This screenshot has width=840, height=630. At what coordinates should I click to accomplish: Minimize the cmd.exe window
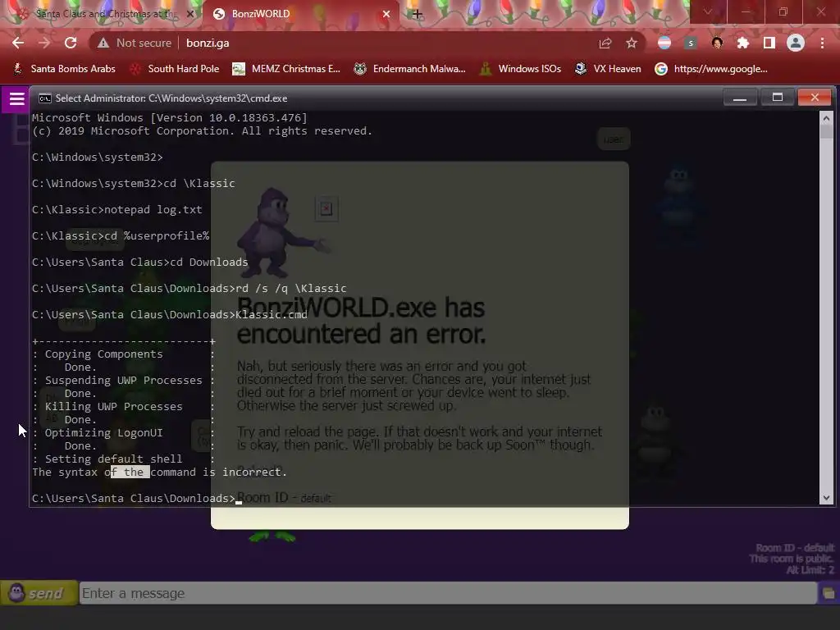[740, 98]
